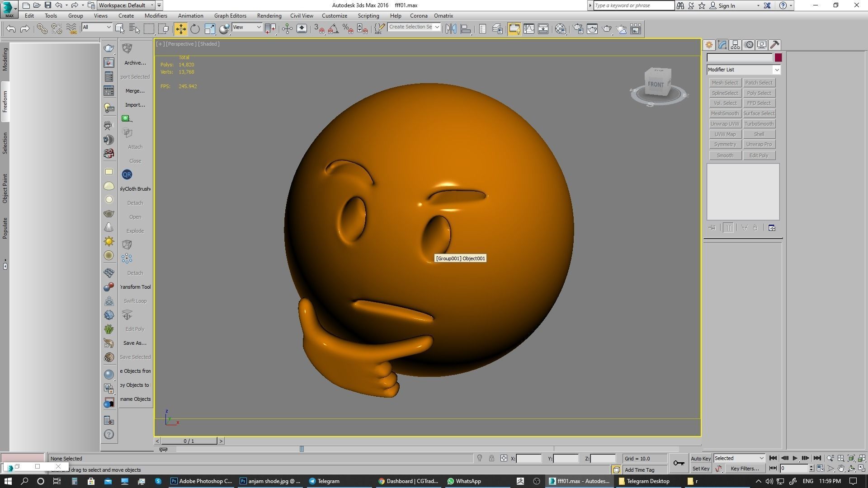Click the Rectangular Selection Region tool
Screen dimensions: 868x488
click(x=149, y=29)
